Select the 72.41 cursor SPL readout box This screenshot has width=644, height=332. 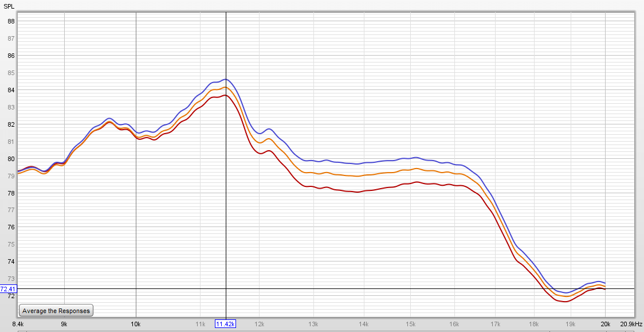[8, 289]
